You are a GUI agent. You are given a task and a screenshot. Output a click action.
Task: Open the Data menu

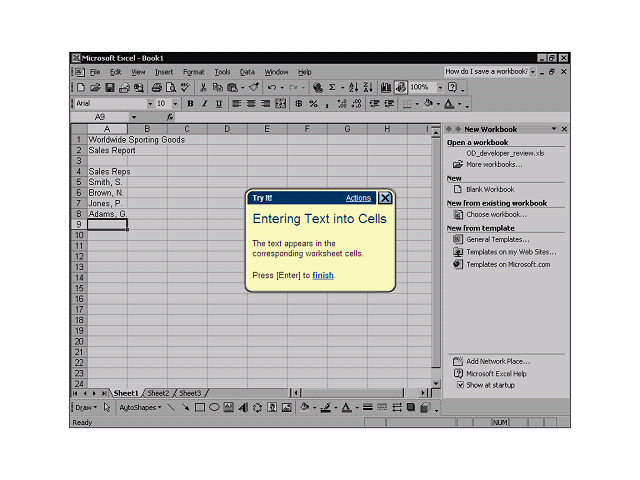pos(247,72)
